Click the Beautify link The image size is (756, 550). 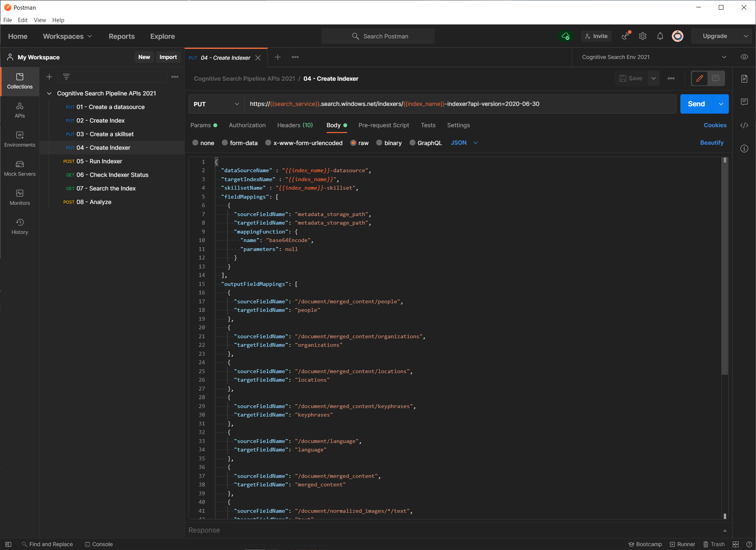[x=711, y=143]
